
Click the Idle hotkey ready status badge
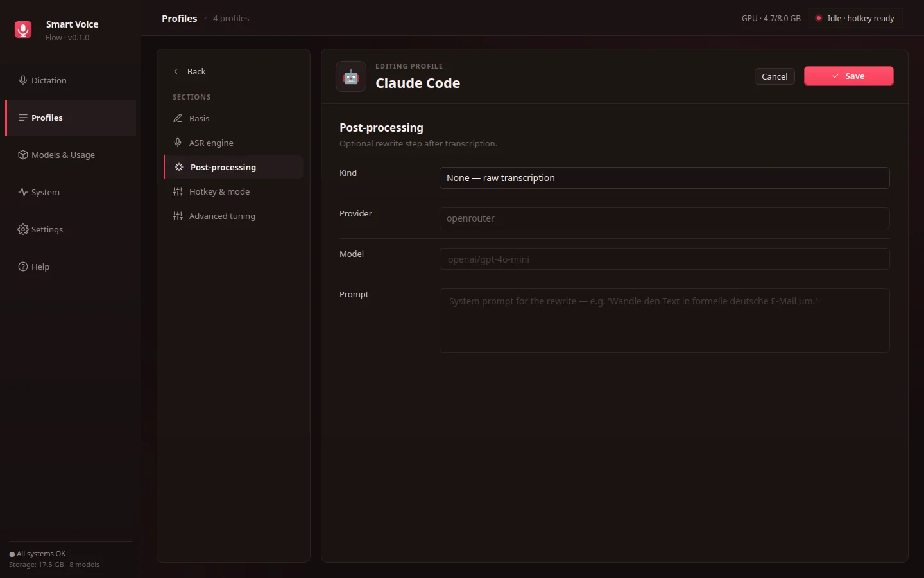[x=855, y=18]
